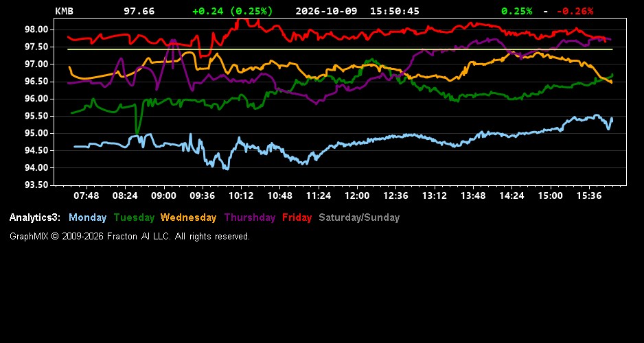This screenshot has width=644, height=343.
Task: Click the 96.00 y-axis label
Action: (37, 99)
